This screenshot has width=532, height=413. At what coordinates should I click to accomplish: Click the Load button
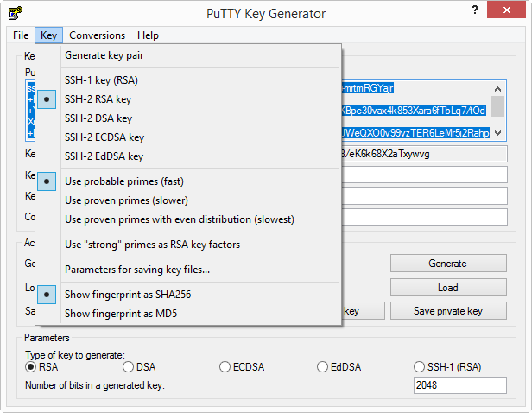tap(448, 288)
